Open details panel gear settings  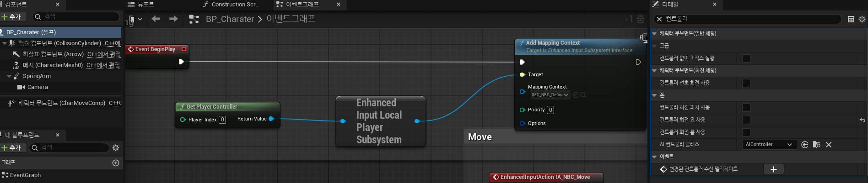click(862, 19)
